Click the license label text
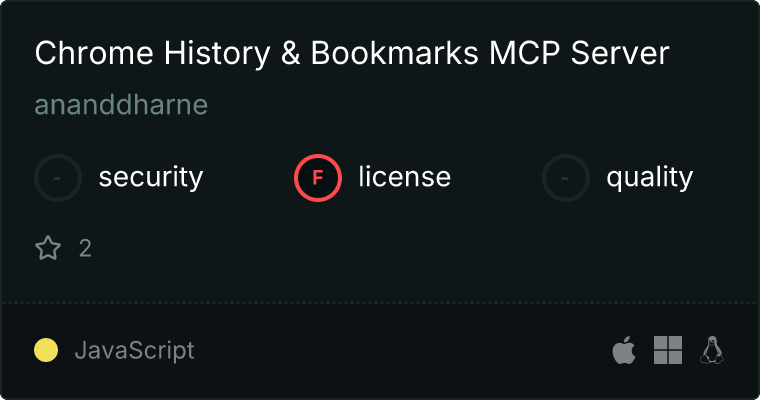The image size is (760, 400). click(x=405, y=176)
